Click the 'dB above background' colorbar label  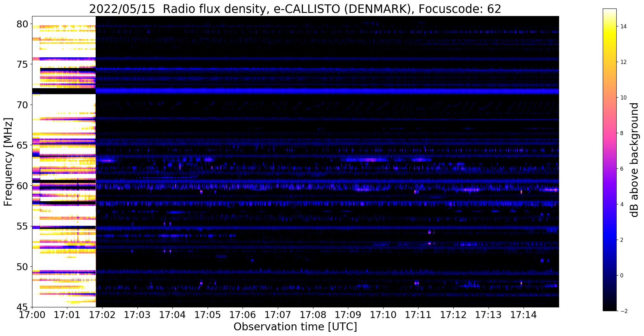coord(635,160)
